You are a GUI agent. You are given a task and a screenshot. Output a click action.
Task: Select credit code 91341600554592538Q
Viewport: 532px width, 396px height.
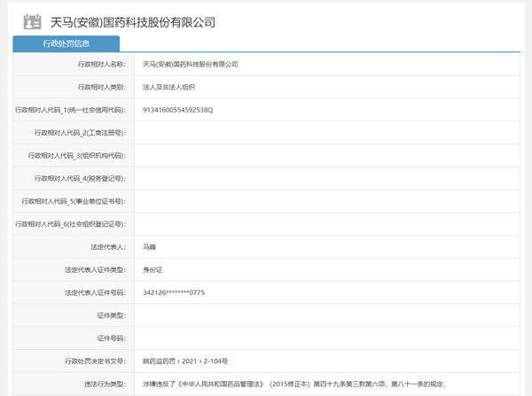(178, 110)
